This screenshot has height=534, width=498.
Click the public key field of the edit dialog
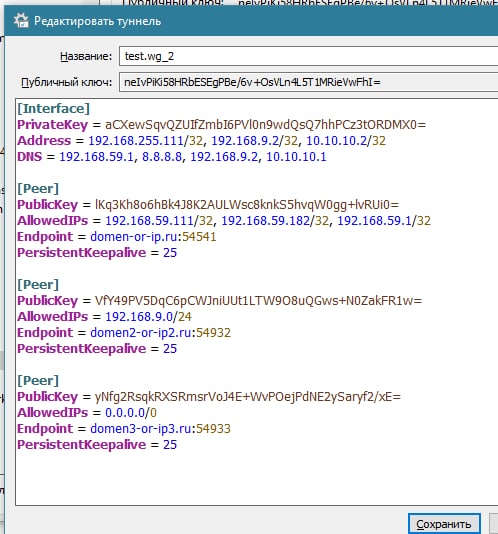308,82
